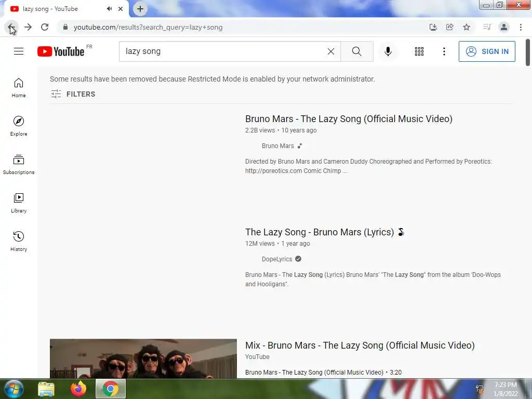The width and height of the screenshot is (532, 399).
Task: Search with your voice microphone
Action: pos(388,51)
